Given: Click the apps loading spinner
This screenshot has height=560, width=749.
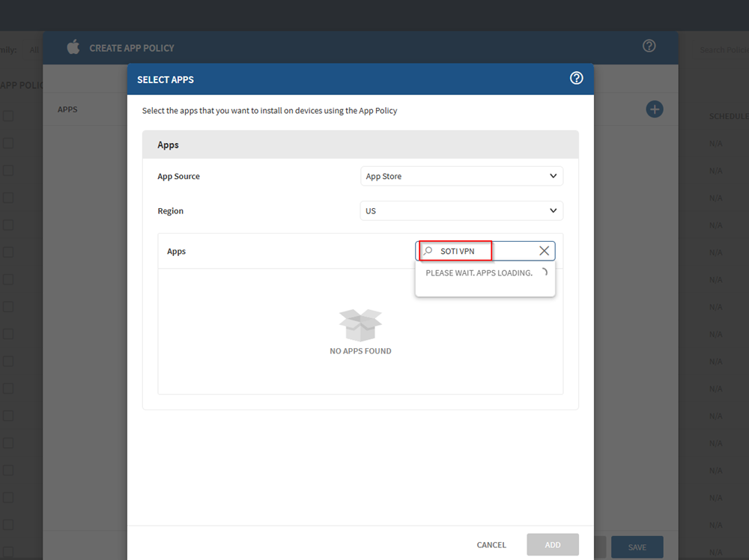Looking at the screenshot, I should click(x=543, y=273).
